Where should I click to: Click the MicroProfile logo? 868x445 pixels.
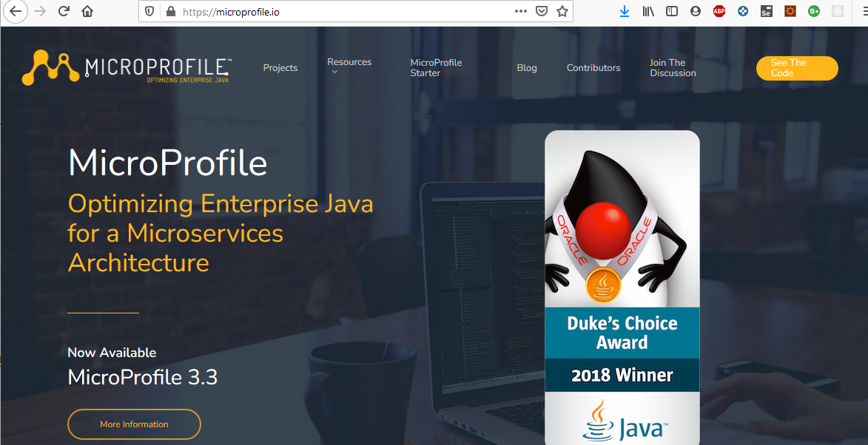pos(124,67)
